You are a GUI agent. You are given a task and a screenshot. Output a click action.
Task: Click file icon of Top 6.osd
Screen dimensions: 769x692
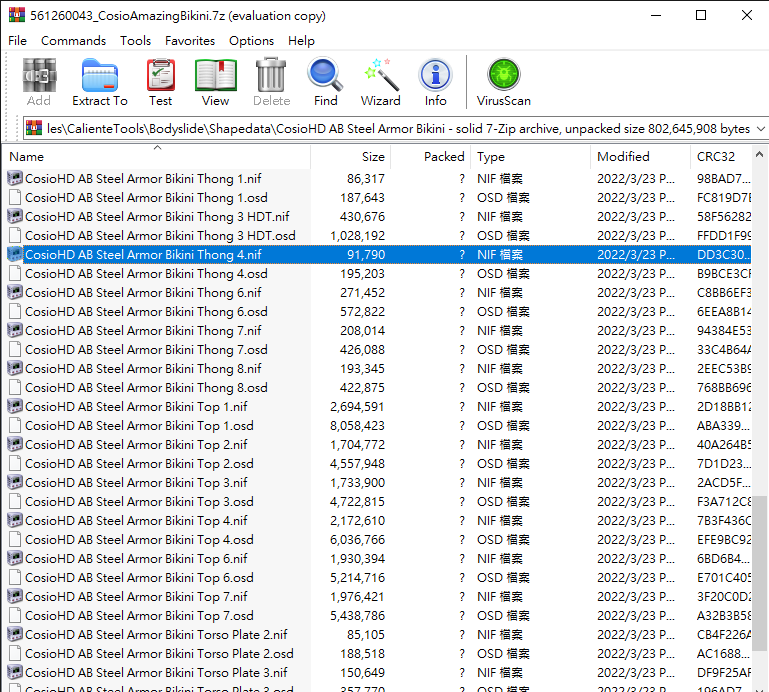(x=15, y=577)
